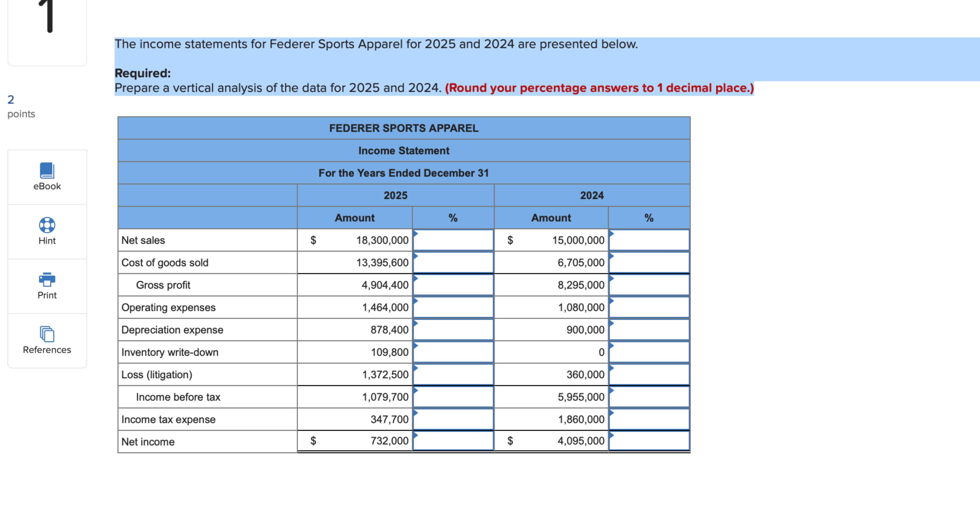
Task: Enter 2025 Inventory write-down percentage
Action: click(453, 352)
